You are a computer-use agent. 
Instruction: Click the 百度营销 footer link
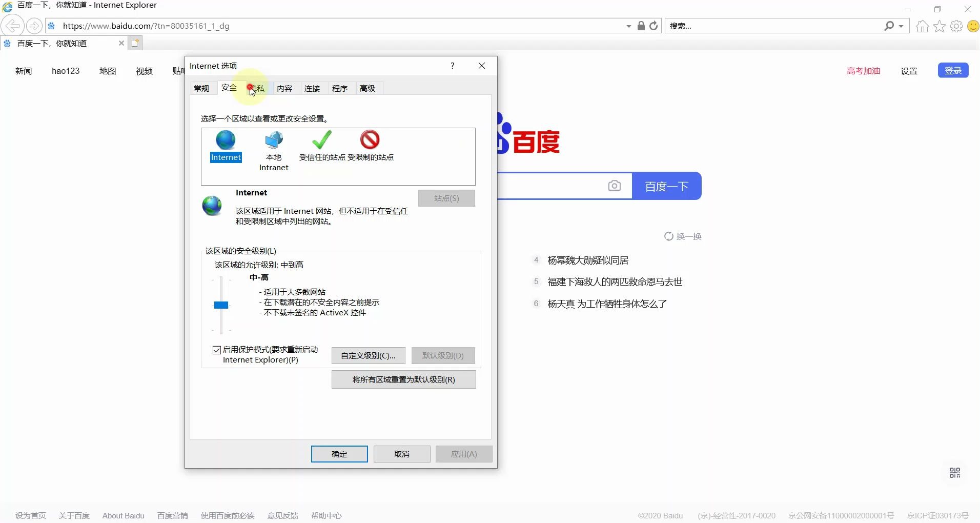[173, 515]
